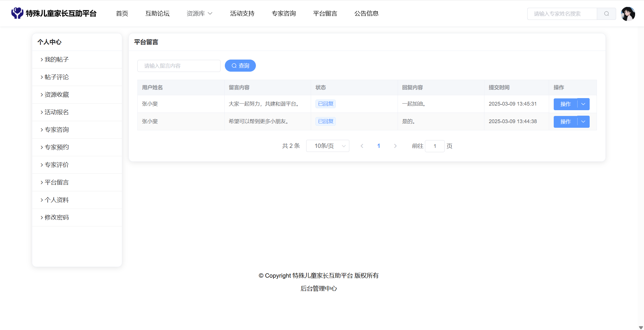Viewport: 644px width, 330px height.
Task: Click the platform heart-hands logo icon
Action: [x=17, y=13]
